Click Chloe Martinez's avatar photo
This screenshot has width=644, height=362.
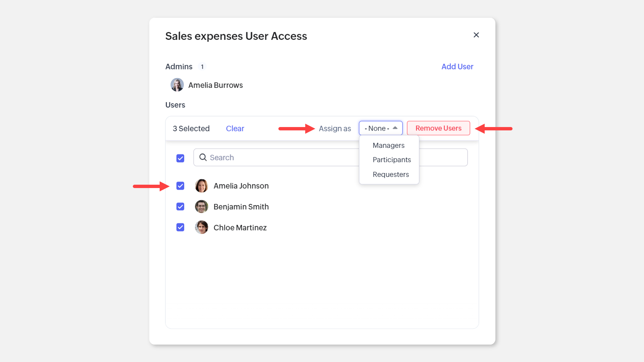tap(201, 227)
